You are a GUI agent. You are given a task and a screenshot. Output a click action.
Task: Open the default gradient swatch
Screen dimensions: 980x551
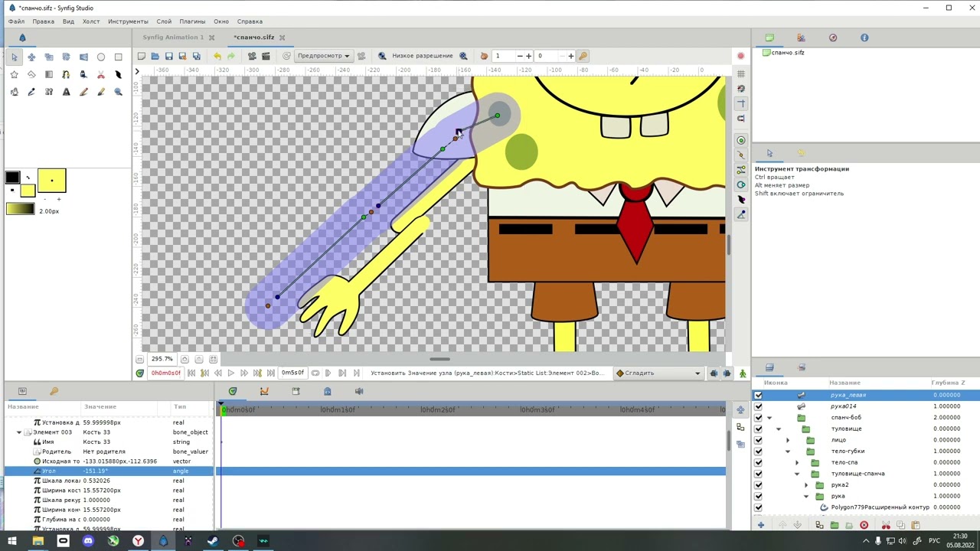[x=20, y=209]
